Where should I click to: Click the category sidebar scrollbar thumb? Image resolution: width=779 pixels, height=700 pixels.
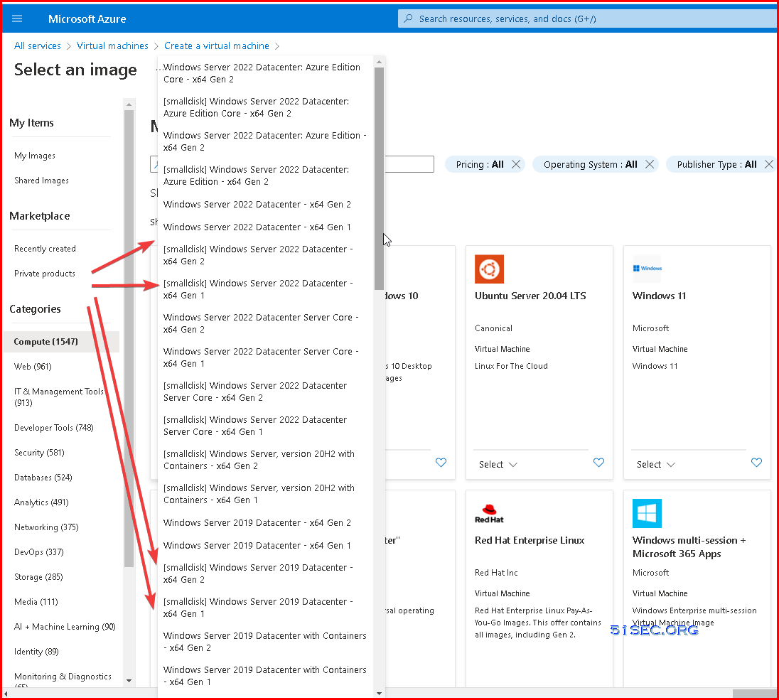click(129, 338)
